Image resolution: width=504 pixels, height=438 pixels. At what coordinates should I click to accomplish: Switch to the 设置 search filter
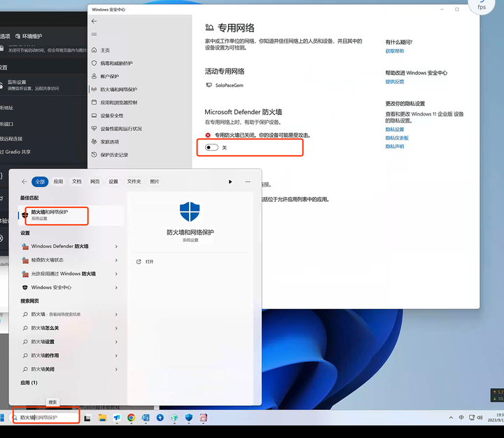[x=113, y=182]
